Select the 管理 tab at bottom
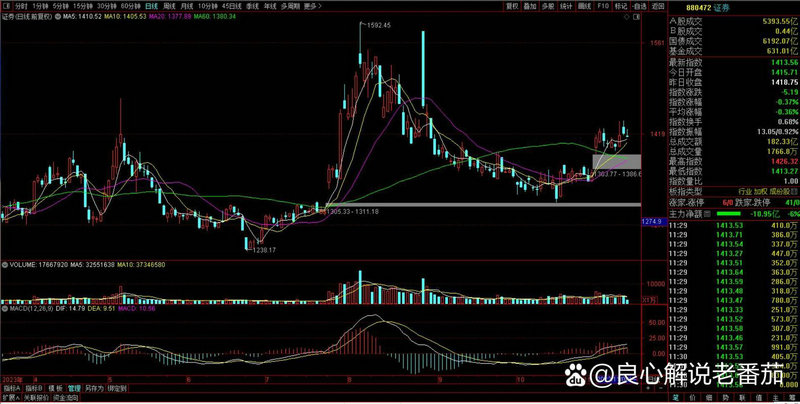The width and height of the screenshot is (800, 404). pos(73,387)
